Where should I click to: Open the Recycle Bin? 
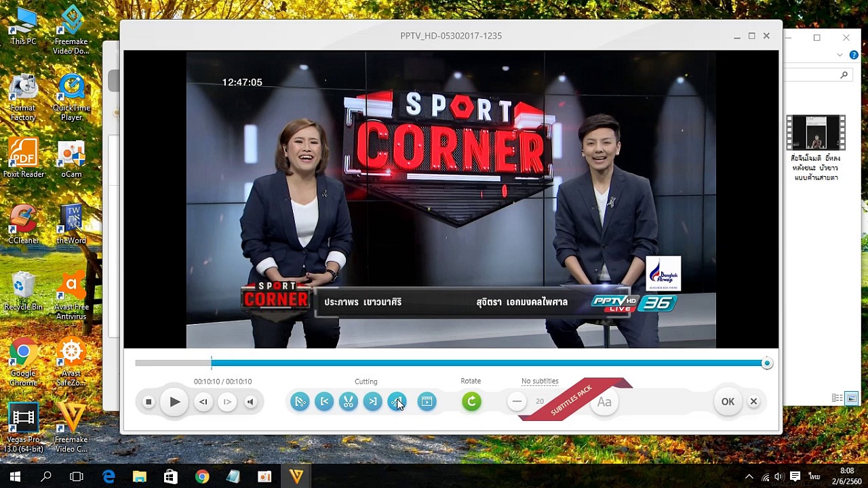click(23, 291)
